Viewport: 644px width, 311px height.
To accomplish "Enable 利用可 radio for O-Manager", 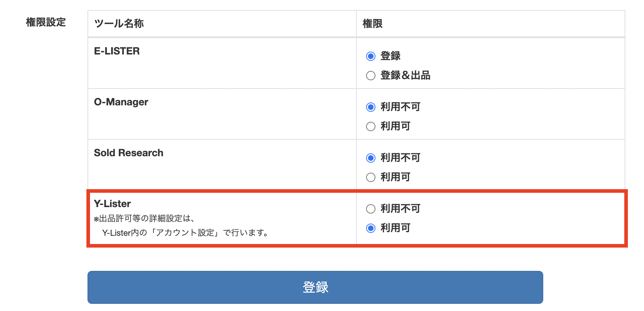I will pyautogui.click(x=371, y=126).
